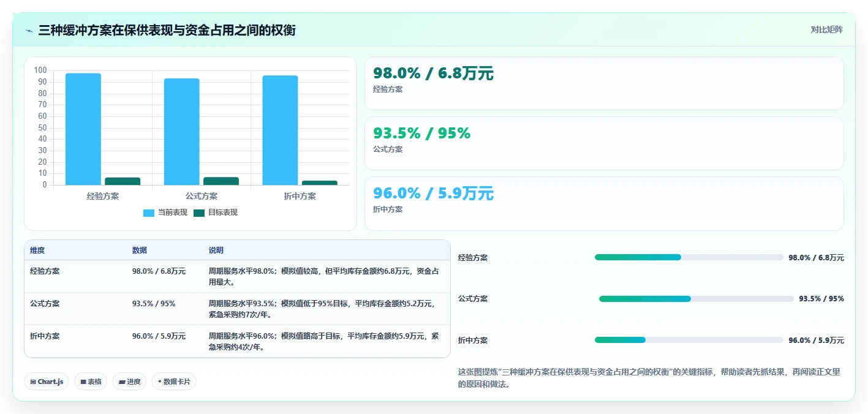Click the green target bar for 公式方案
The image size is (868, 414).
221,181
